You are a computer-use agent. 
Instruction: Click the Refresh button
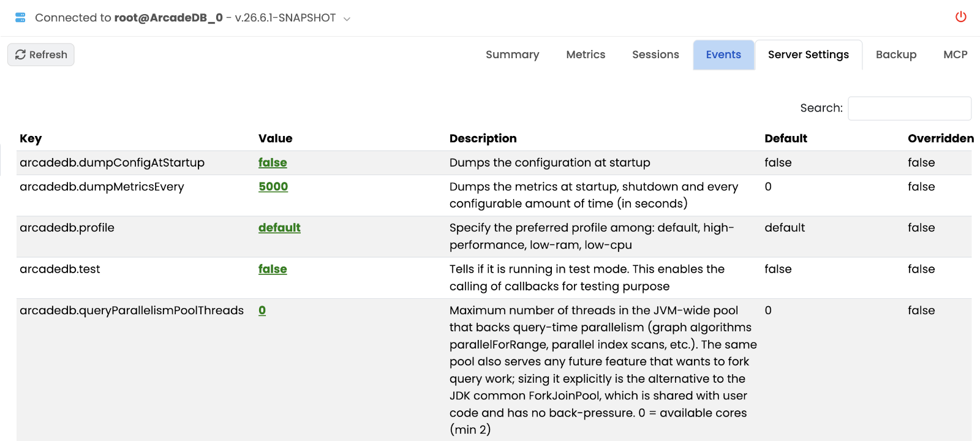click(41, 55)
